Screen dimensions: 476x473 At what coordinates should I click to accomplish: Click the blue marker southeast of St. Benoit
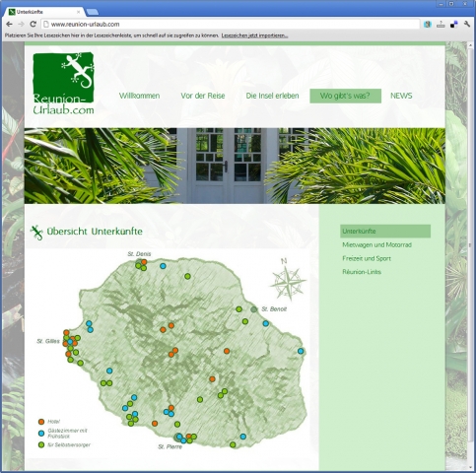pyautogui.click(x=266, y=323)
